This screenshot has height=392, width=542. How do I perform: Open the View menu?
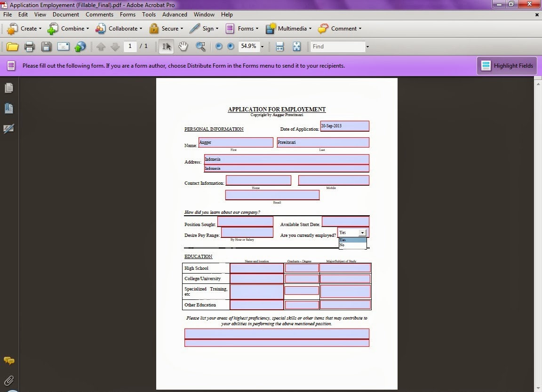(x=40, y=15)
